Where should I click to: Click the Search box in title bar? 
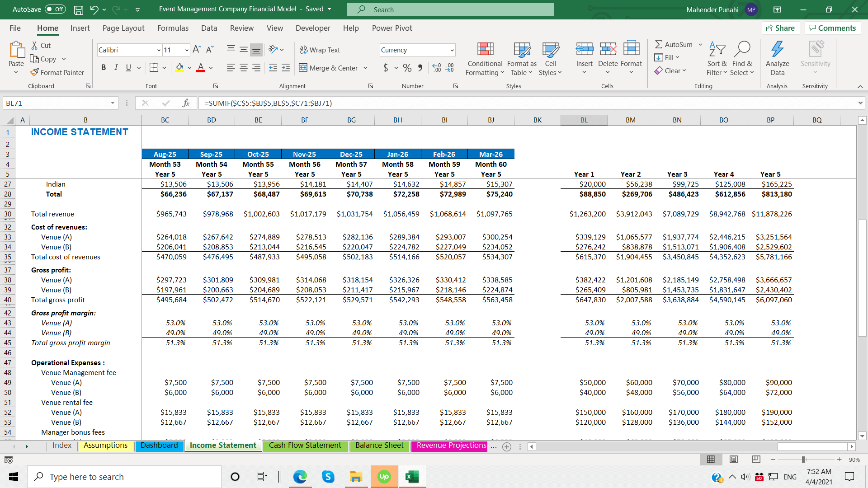click(x=450, y=9)
